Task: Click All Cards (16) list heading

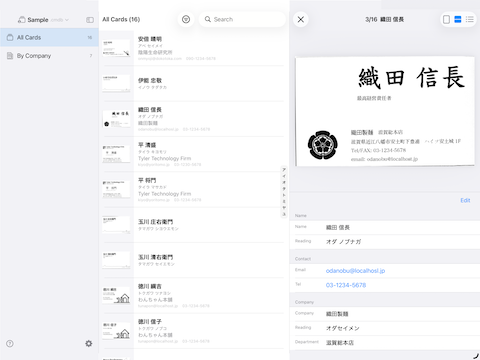Action: (121, 19)
